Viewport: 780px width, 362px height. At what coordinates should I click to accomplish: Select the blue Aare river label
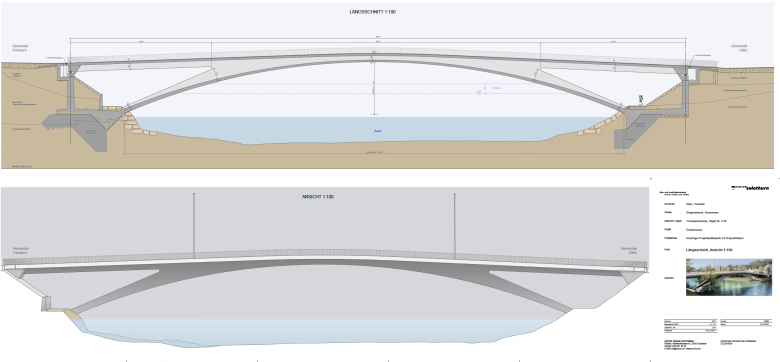point(378,131)
